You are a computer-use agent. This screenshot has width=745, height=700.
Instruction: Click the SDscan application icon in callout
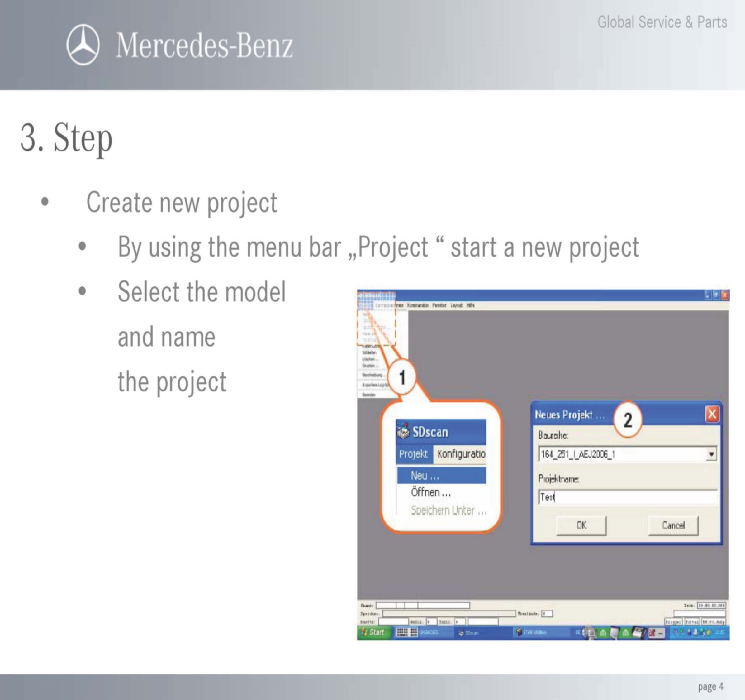click(403, 431)
